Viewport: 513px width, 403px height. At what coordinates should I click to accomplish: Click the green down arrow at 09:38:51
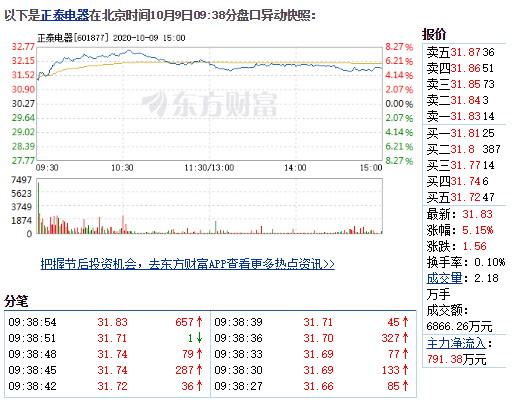click(x=199, y=338)
